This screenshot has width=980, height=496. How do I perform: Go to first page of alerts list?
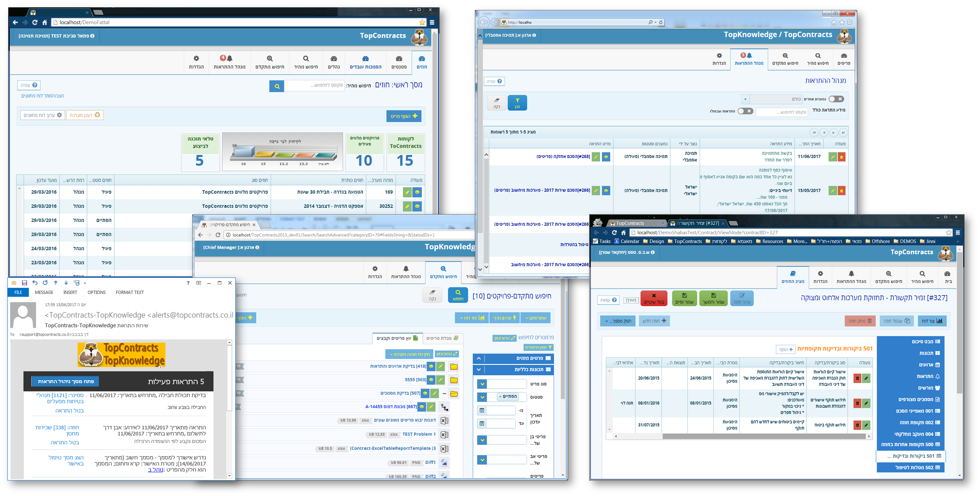pyautogui.click(x=814, y=132)
